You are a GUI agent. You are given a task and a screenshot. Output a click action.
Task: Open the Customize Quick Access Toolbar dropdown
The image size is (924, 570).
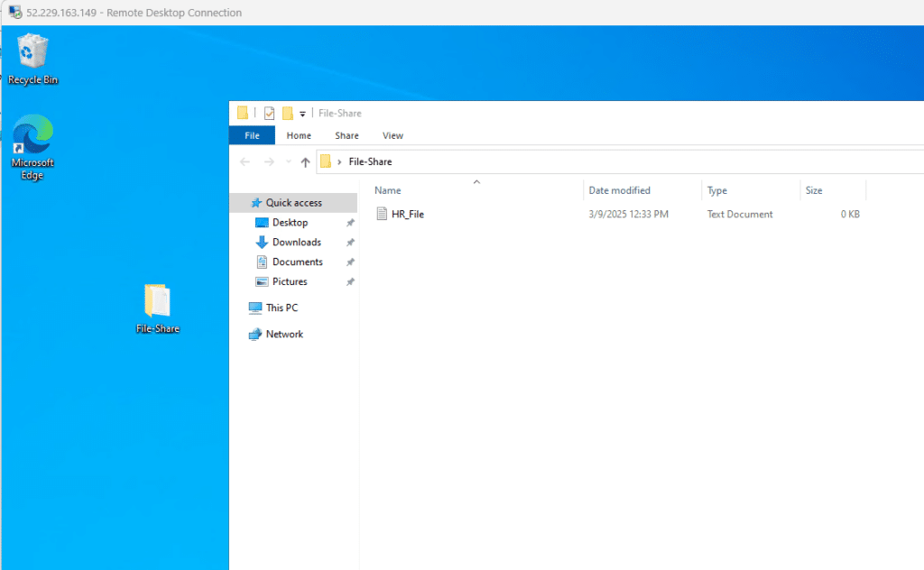302,114
